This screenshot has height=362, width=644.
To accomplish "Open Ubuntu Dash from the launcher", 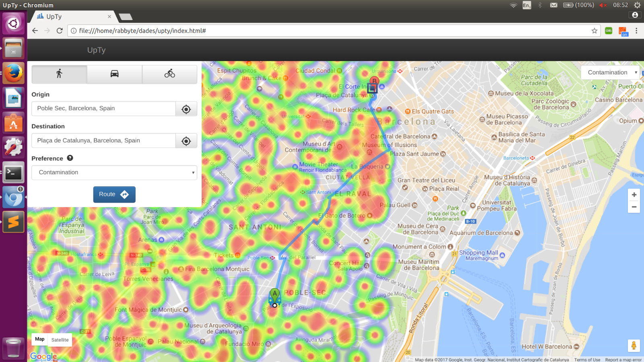I will (x=13, y=23).
